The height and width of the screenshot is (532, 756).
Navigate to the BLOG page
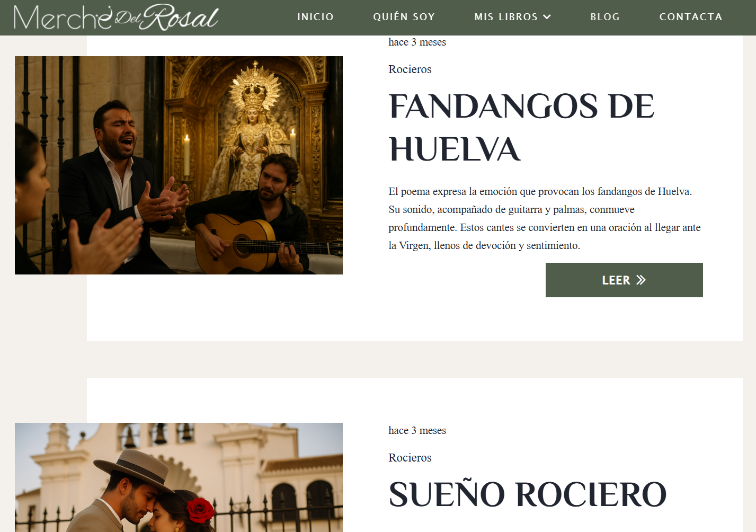pyautogui.click(x=605, y=17)
